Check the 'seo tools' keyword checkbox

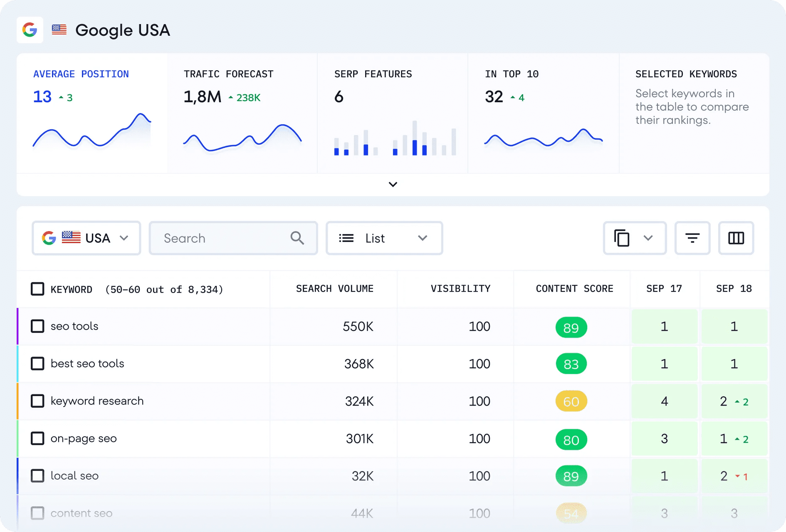[37, 326]
